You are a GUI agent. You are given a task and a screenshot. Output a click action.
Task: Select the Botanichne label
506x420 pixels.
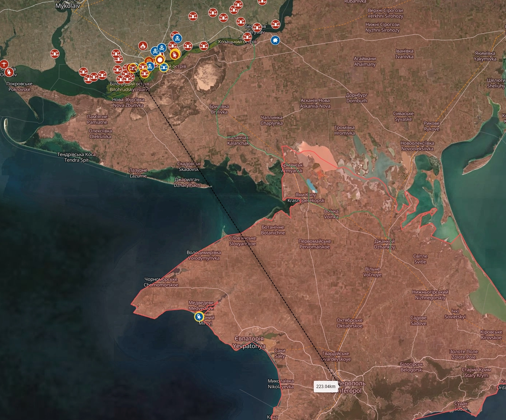click(273, 230)
